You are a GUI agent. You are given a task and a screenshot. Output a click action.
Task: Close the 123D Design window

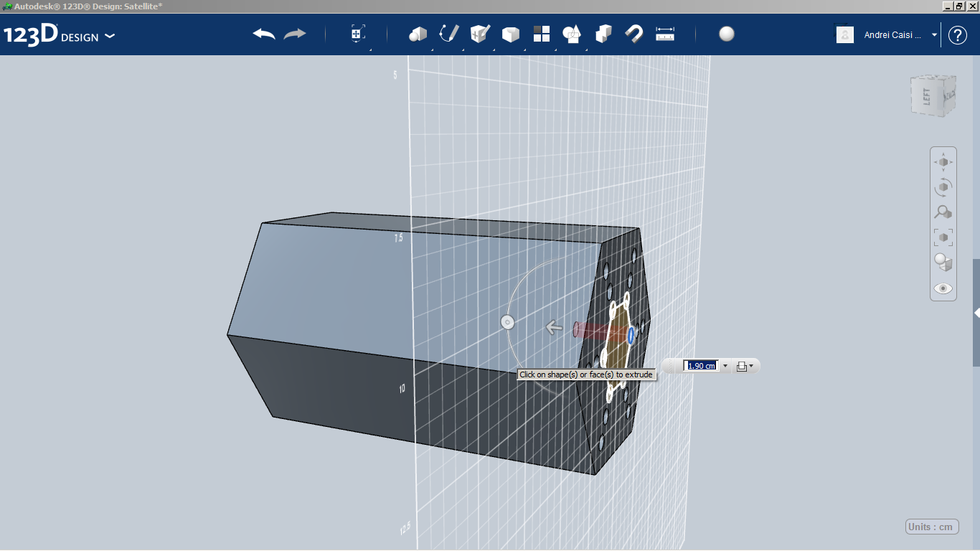click(x=971, y=6)
